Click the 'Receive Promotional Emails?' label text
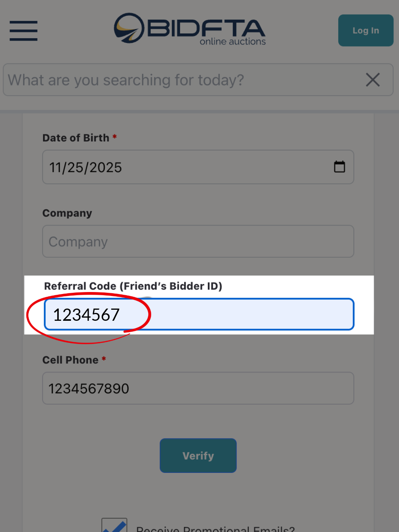The height and width of the screenshot is (532, 399). pyautogui.click(x=215, y=528)
